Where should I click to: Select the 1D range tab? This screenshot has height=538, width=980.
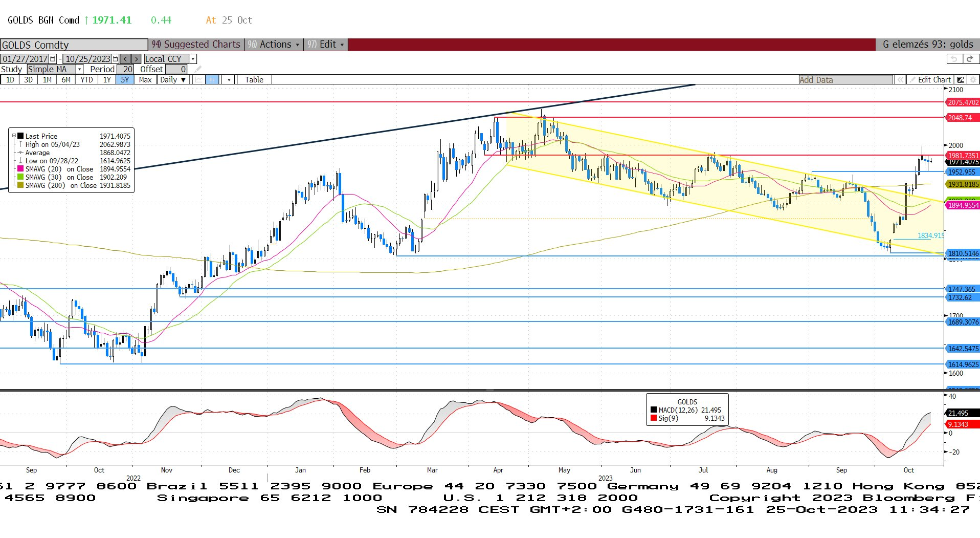click(10, 80)
